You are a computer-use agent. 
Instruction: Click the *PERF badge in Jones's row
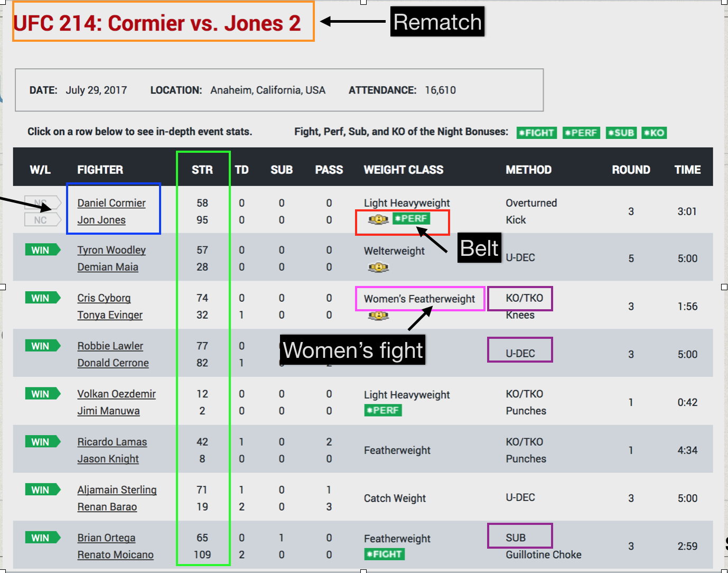tap(413, 218)
